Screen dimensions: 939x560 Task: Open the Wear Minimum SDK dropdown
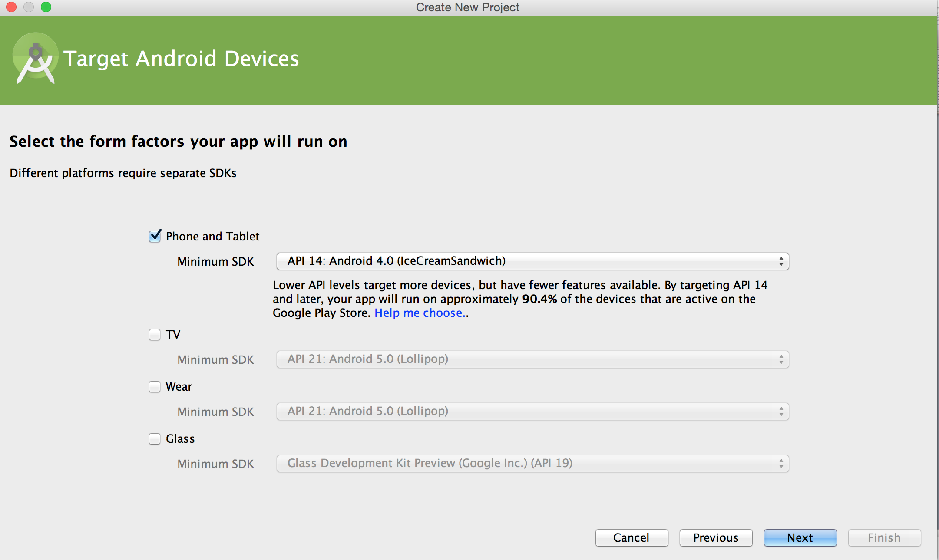point(532,412)
